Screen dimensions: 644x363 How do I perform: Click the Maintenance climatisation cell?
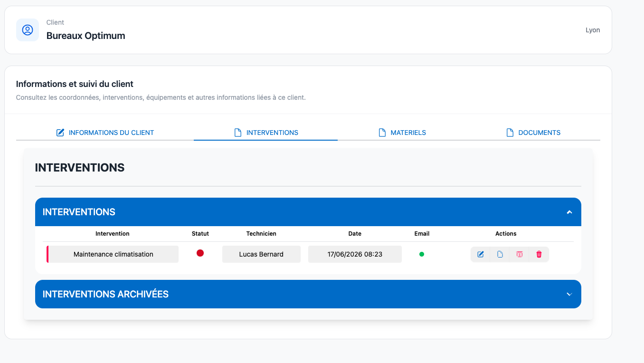(x=114, y=254)
